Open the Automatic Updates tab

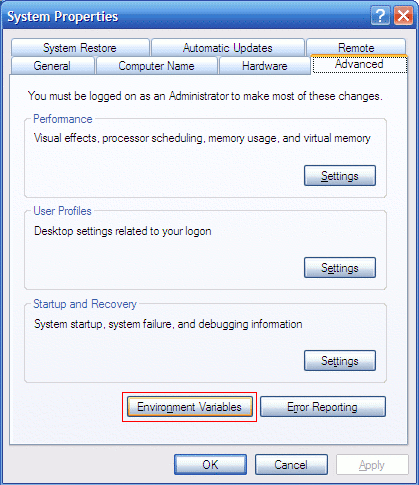(x=228, y=48)
